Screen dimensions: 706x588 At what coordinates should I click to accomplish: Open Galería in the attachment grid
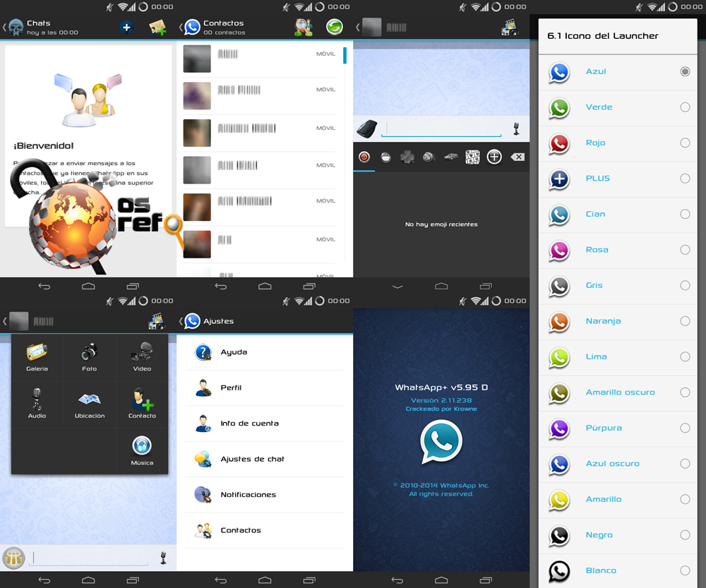pos(37,357)
